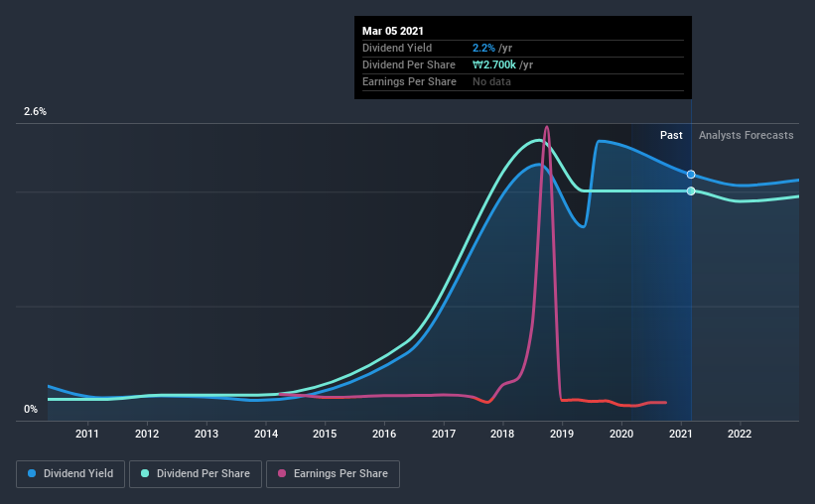Click the 2.2% dividend yield value
Image resolution: width=815 pixels, height=504 pixels.
[x=483, y=48]
